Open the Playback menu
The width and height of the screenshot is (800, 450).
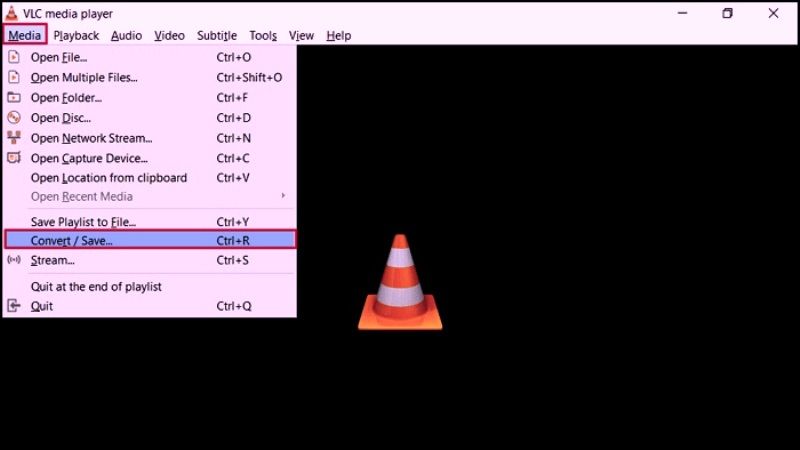(x=76, y=35)
